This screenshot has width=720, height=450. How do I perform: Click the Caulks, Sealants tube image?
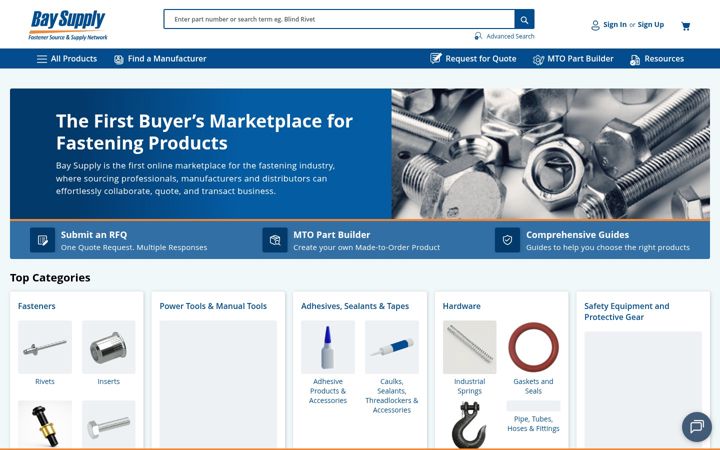point(392,347)
